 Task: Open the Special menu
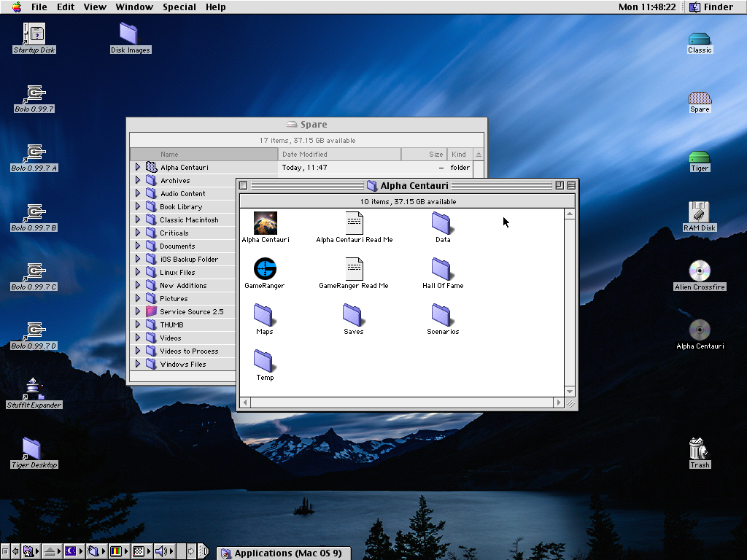tap(179, 7)
